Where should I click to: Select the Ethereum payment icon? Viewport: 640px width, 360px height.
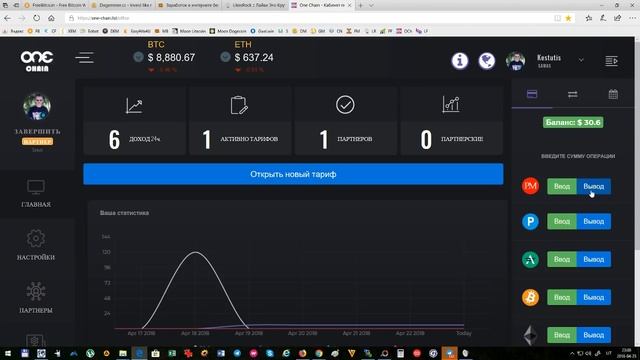point(530,335)
